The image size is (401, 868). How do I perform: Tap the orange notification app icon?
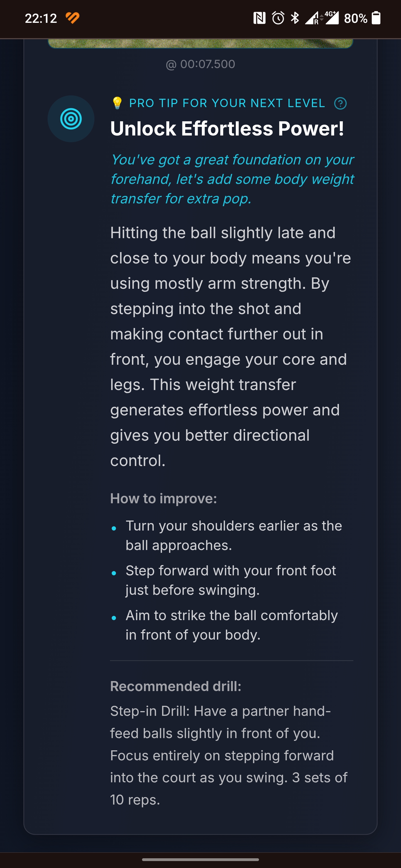[x=72, y=18]
